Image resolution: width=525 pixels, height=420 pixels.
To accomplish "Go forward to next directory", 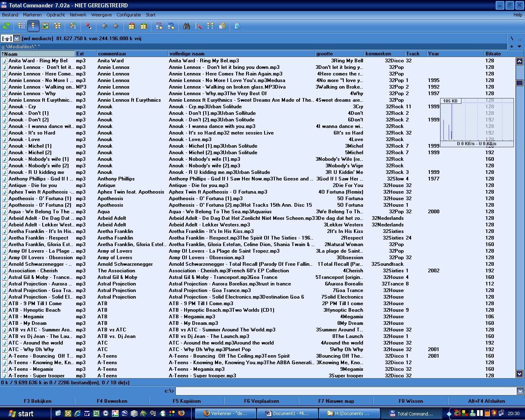I will (116, 26).
